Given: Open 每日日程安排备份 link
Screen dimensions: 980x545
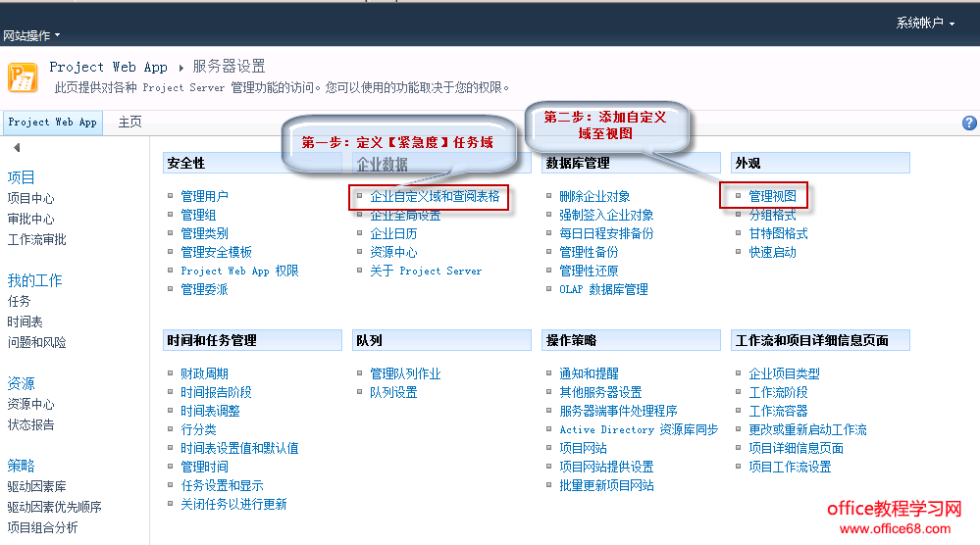Looking at the screenshot, I should tap(606, 233).
